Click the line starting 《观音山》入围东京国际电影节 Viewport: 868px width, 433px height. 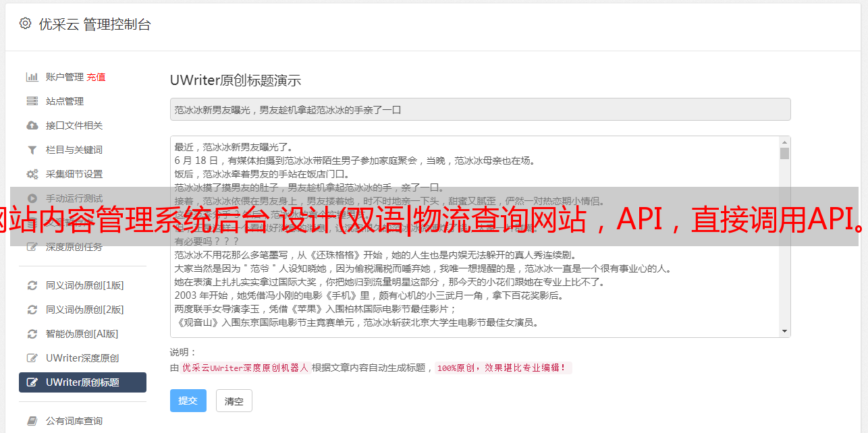[x=356, y=323]
